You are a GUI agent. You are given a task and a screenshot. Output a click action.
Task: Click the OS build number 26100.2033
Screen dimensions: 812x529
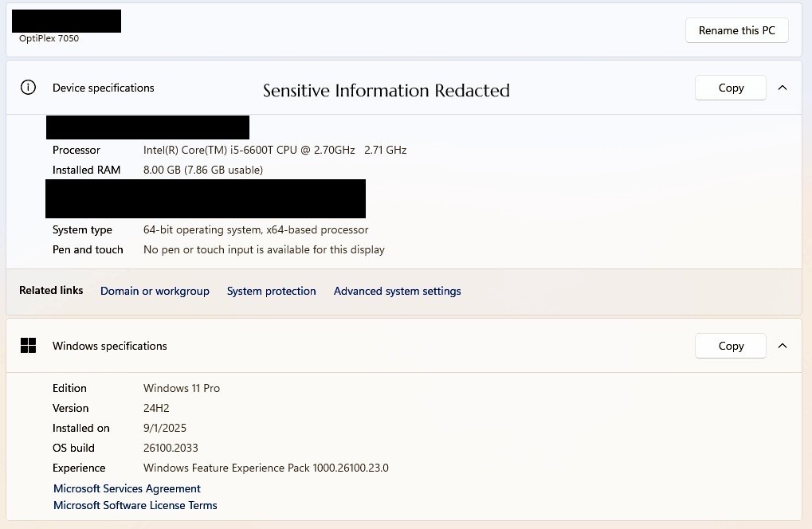(x=171, y=448)
